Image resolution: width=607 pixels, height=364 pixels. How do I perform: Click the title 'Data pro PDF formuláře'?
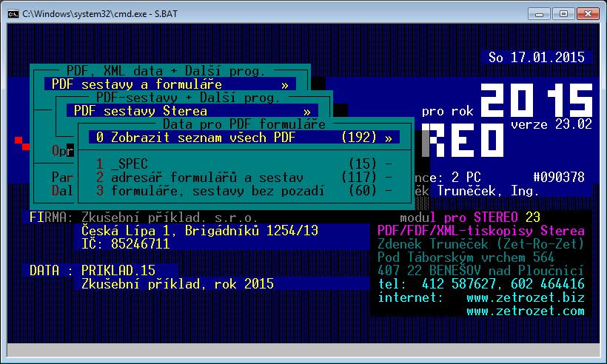[244, 124]
